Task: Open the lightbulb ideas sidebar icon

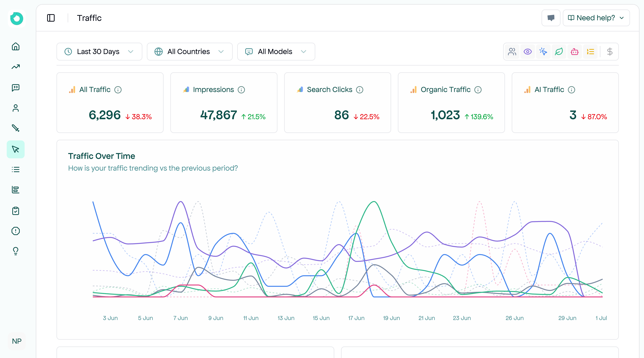Action: 15,251
